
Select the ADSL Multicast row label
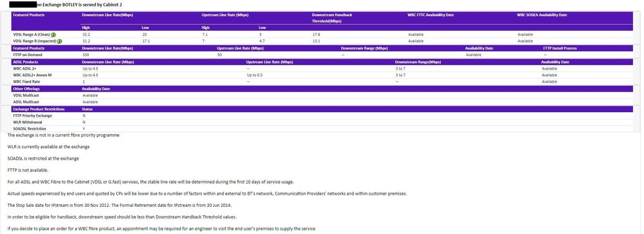coord(26,102)
